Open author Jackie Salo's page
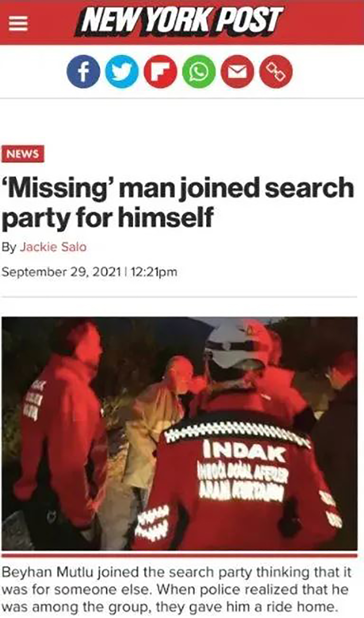The image size is (364, 618). click(x=53, y=247)
